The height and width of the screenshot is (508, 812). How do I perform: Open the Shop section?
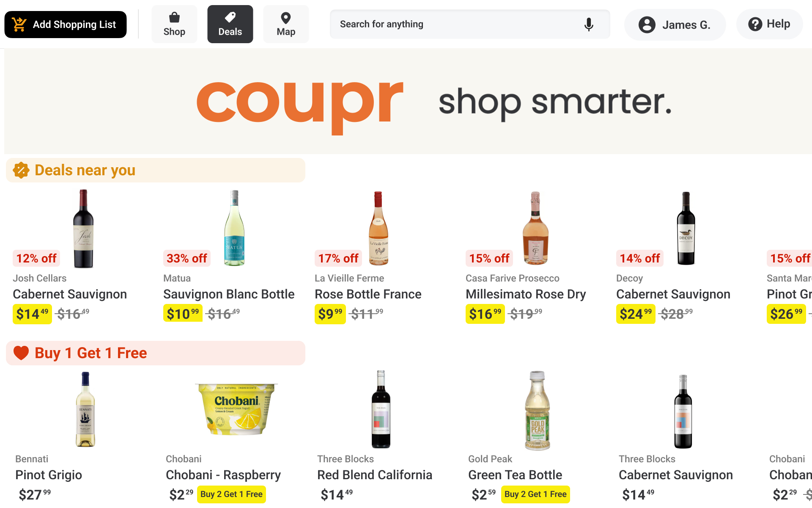(x=174, y=24)
